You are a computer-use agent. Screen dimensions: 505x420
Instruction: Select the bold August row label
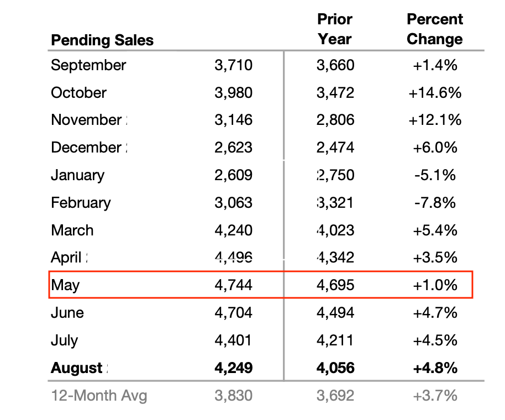pyautogui.click(x=77, y=368)
